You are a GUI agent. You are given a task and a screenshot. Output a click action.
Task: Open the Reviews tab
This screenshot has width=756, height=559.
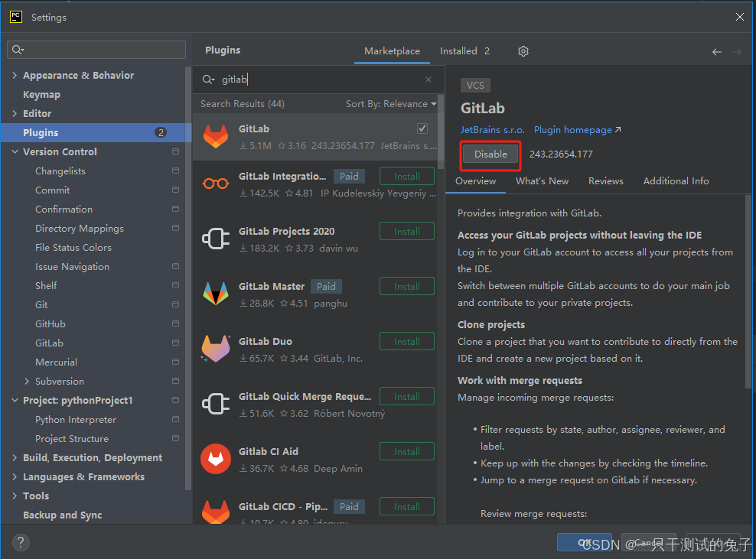click(605, 181)
